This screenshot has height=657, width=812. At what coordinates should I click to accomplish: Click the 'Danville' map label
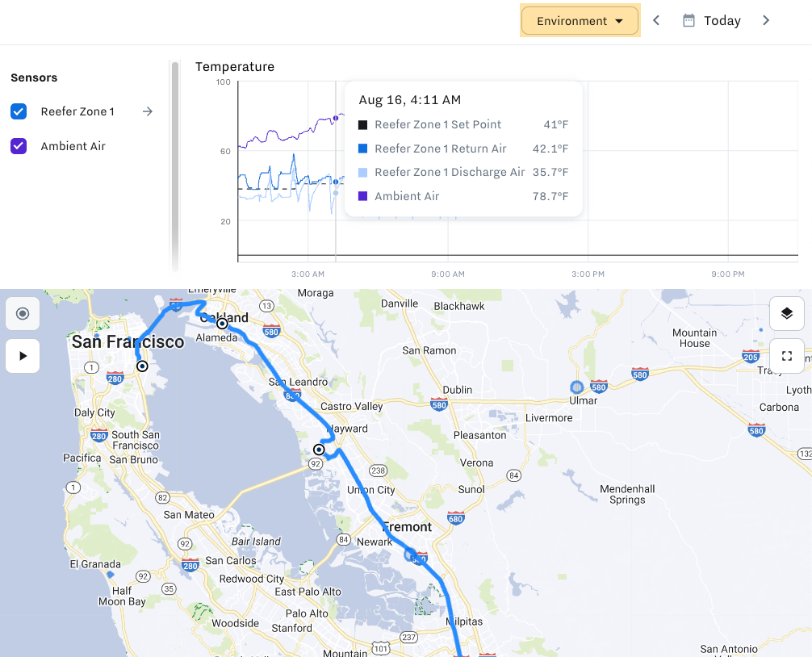(400, 303)
